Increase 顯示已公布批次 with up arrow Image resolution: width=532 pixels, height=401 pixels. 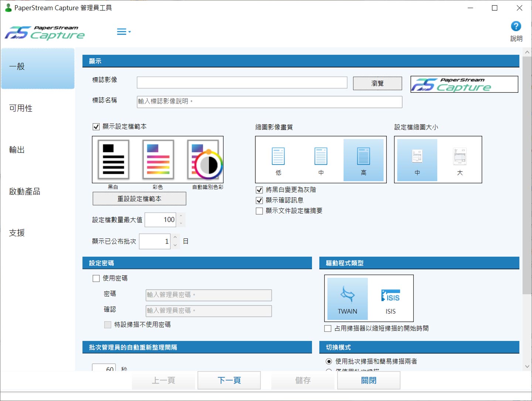point(175,238)
